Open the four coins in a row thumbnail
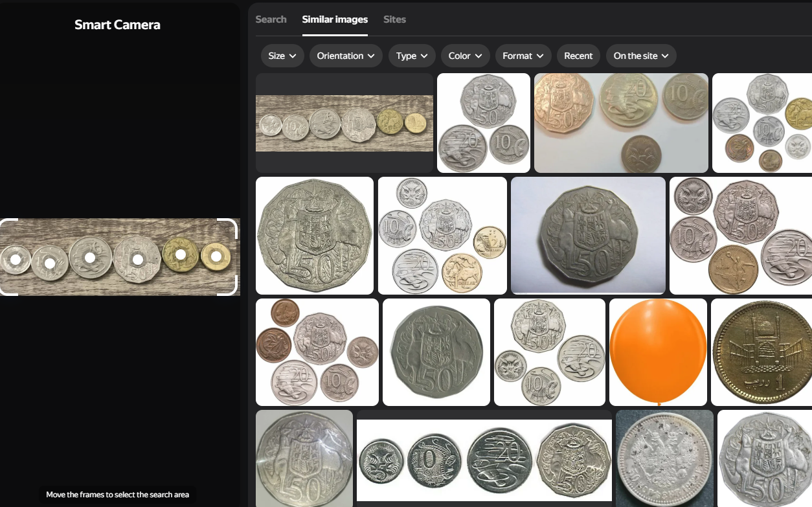The height and width of the screenshot is (507, 812). pyautogui.click(x=484, y=458)
